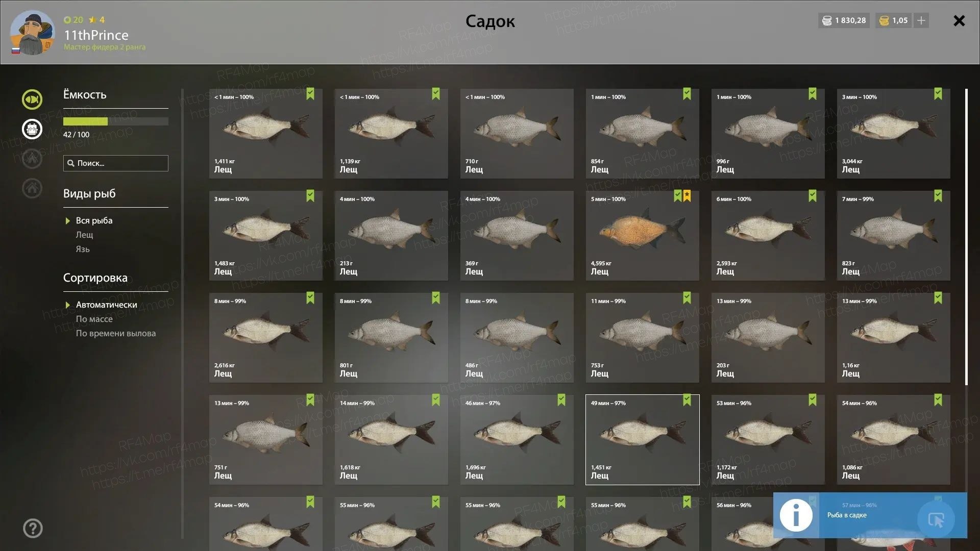This screenshot has height=551, width=980.
Task: Click the gold coins balance 1,05
Action: (894, 20)
